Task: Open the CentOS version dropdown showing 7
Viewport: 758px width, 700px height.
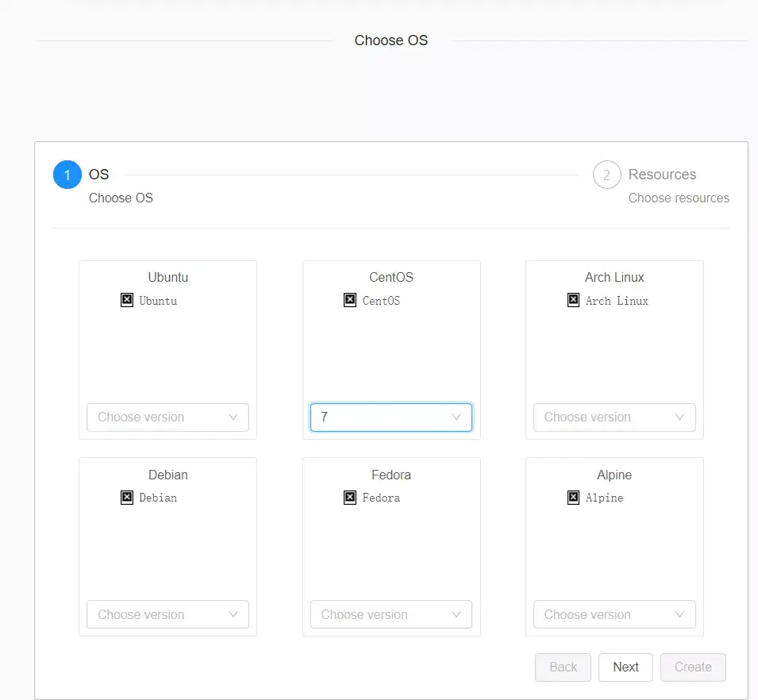Action: click(x=391, y=417)
